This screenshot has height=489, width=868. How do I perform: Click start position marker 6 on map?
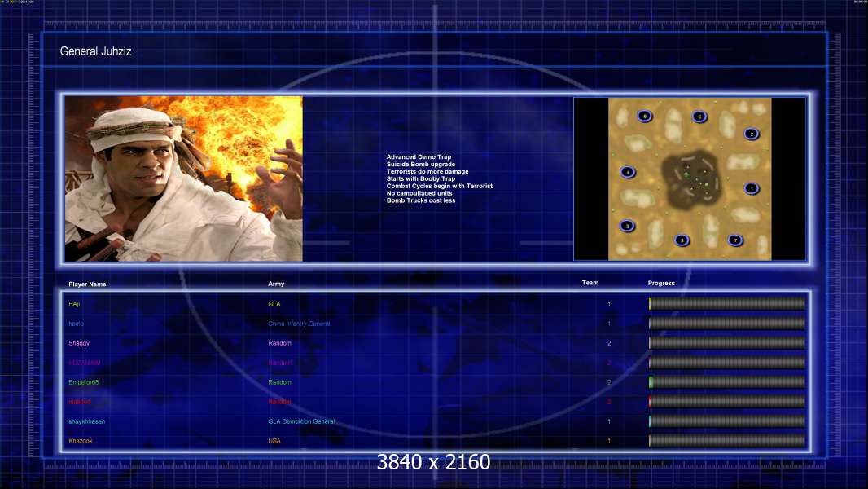(x=644, y=116)
